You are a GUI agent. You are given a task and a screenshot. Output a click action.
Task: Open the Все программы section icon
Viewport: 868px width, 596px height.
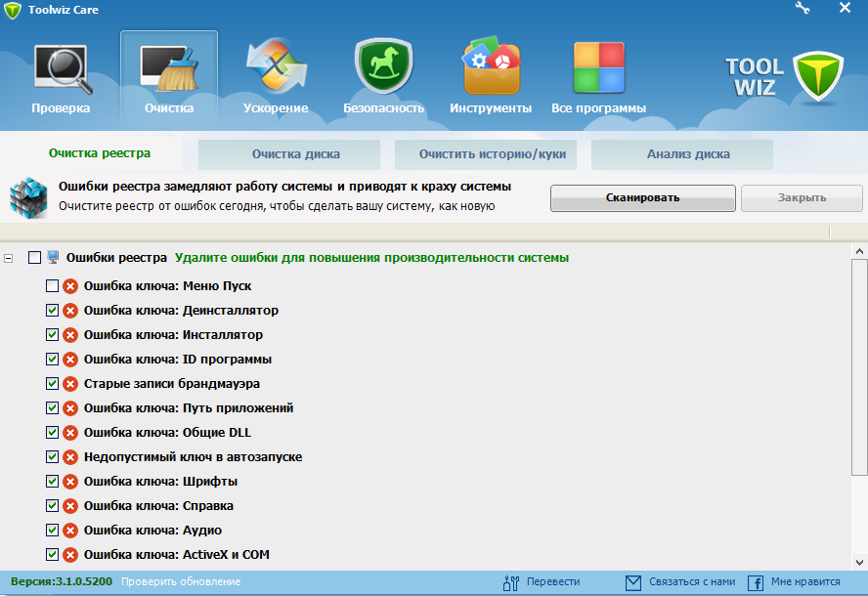click(599, 68)
